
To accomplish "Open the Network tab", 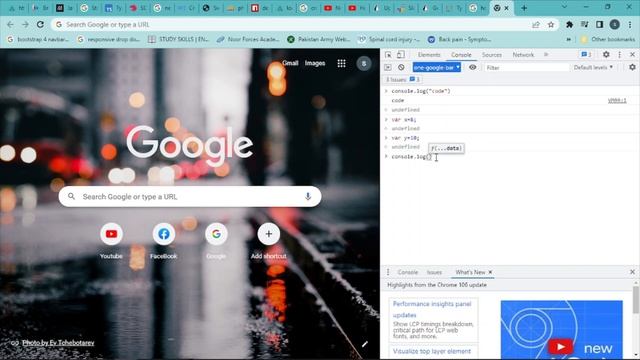I will 523,55.
